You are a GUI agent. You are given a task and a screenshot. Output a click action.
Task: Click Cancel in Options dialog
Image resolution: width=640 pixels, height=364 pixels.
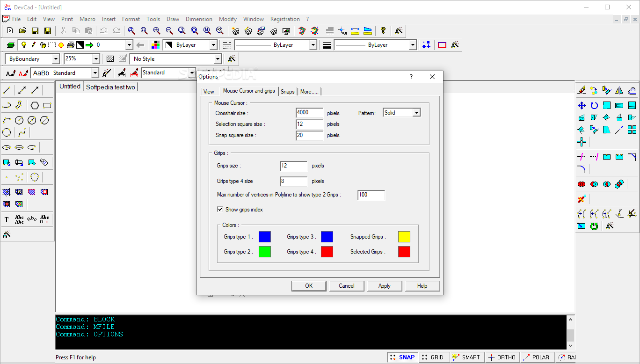click(x=347, y=286)
